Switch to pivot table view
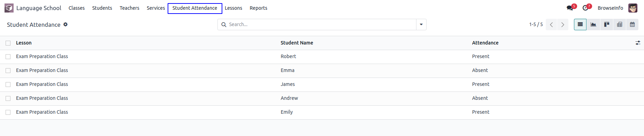The image size is (644, 136). (619, 24)
